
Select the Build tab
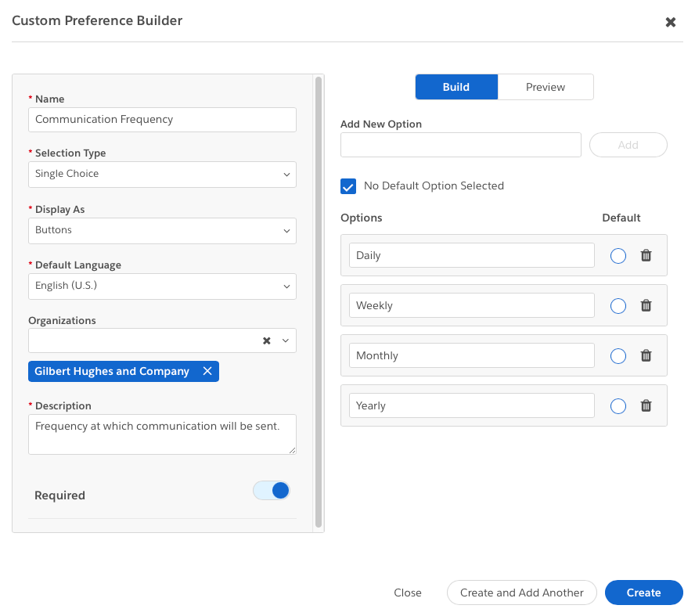[x=456, y=87]
